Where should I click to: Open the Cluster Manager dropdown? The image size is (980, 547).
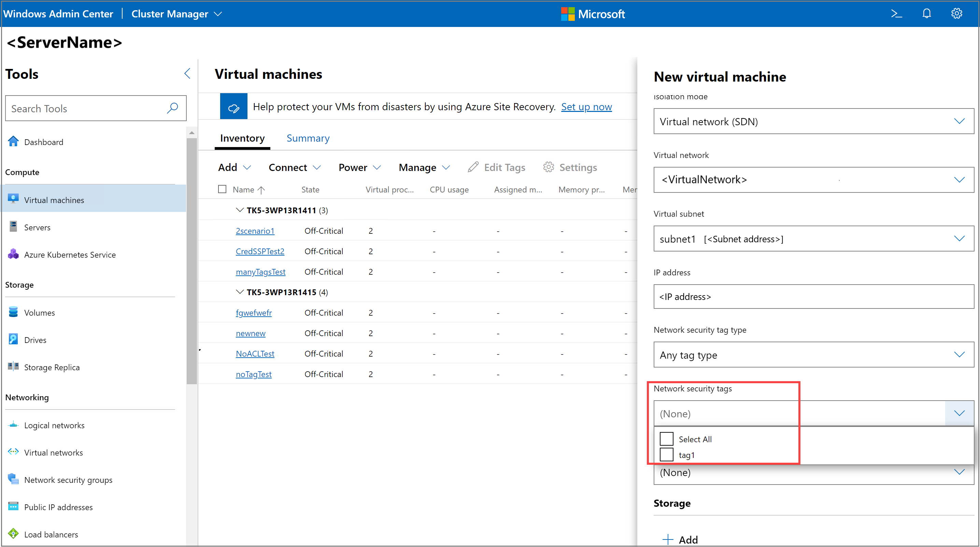pos(176,14)
